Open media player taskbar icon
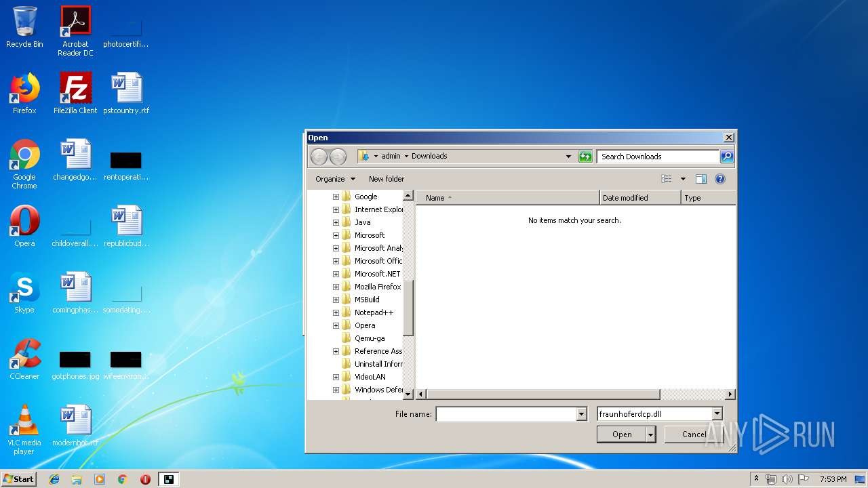Image resolution: width=868 pixels, height=488 pixels. pyautogui.click(x=100, y=479)
